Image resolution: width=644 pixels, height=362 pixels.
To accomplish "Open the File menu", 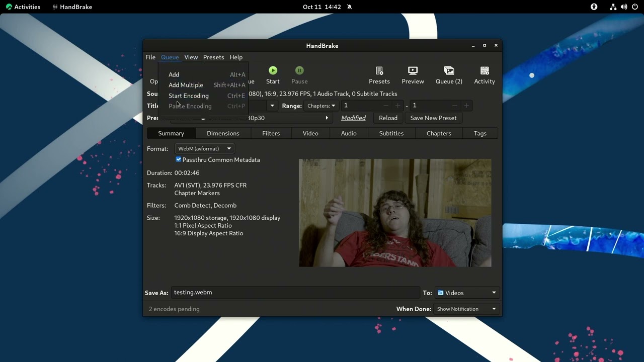I will (150, 57).
